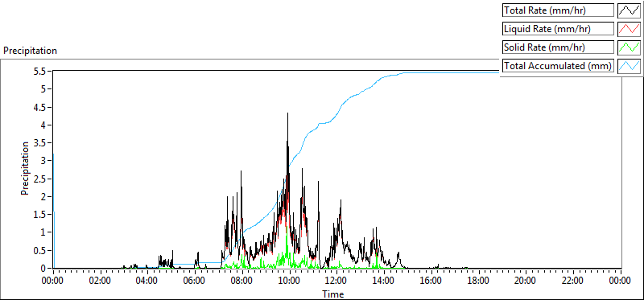Click the 20:00 time axis marker

(526, 281)
